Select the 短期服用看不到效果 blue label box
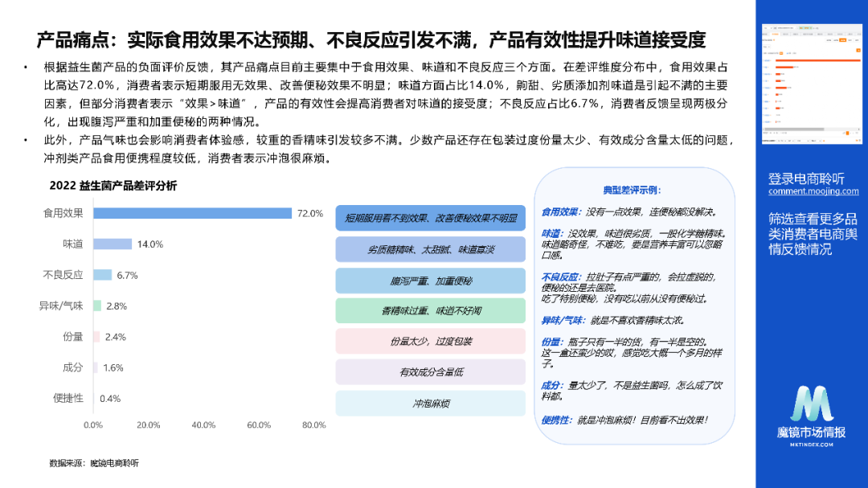The height and width of the screenshot is (488, 868). pos(430,219)
